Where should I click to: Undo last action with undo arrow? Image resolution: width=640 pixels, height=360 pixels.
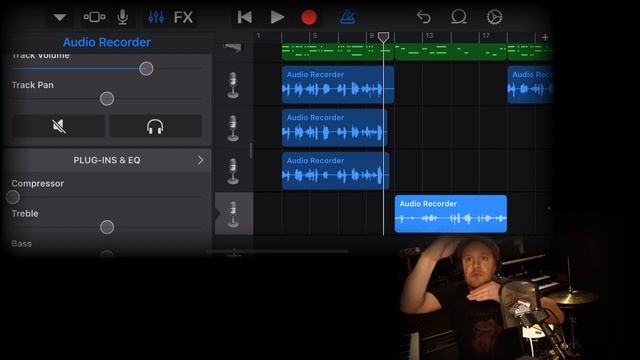tap(424, 17)
